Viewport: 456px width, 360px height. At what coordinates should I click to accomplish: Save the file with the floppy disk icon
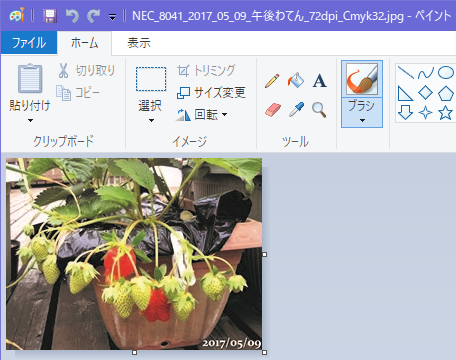point(50,16)
